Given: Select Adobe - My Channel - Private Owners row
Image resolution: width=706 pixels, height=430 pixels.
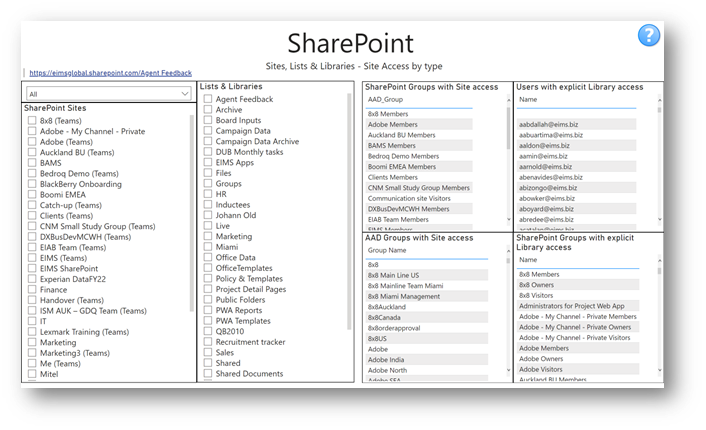Looking at the screenshot, I should pos(578,327).
